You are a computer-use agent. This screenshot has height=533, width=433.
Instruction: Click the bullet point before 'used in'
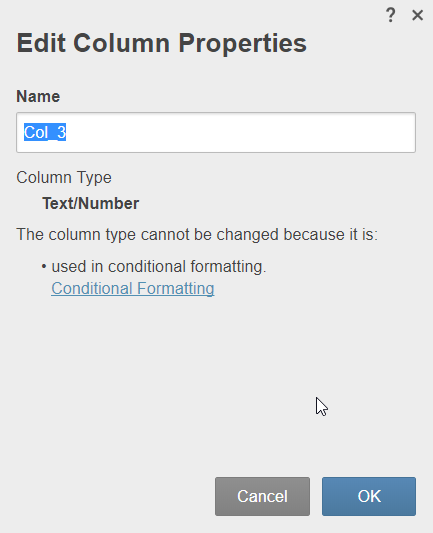pos(44,267)
